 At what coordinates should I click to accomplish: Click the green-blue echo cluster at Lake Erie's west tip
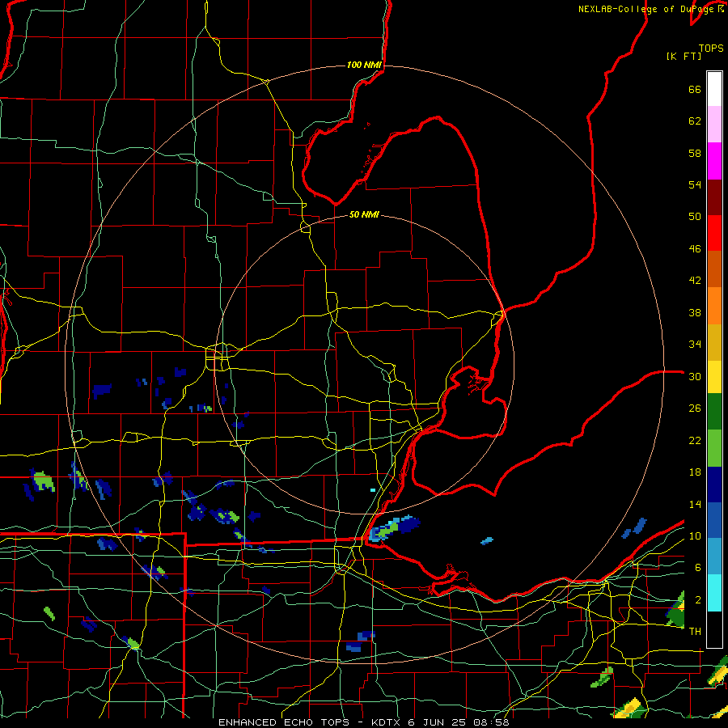(395, 528)
